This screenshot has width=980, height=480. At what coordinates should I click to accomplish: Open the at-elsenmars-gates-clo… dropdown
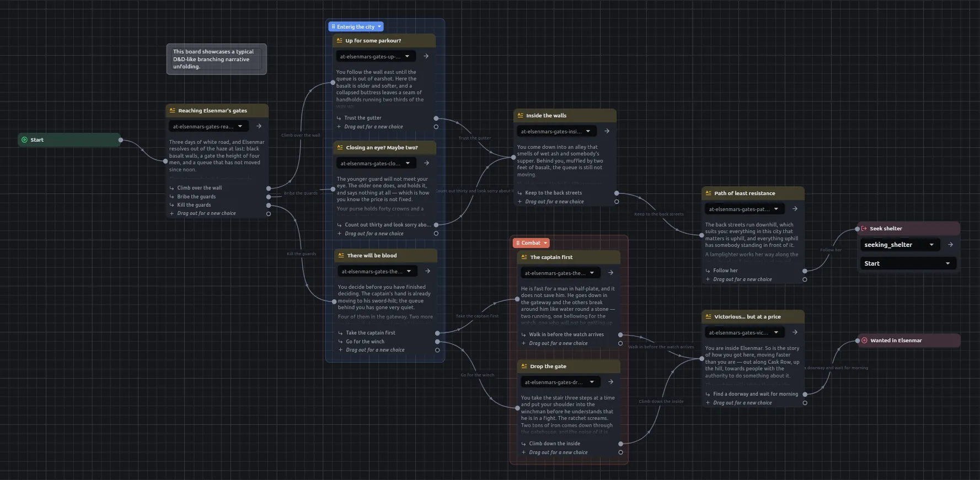pos(376,163)
